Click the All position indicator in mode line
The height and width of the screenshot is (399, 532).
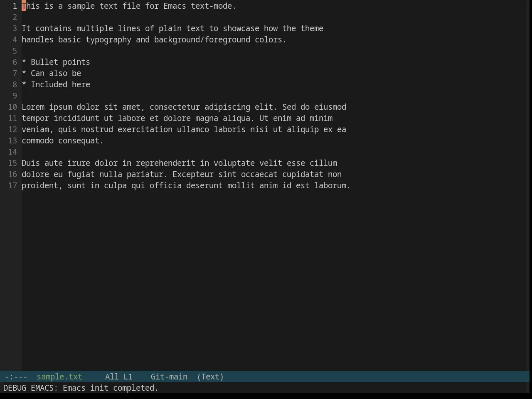tap(112, 377)
